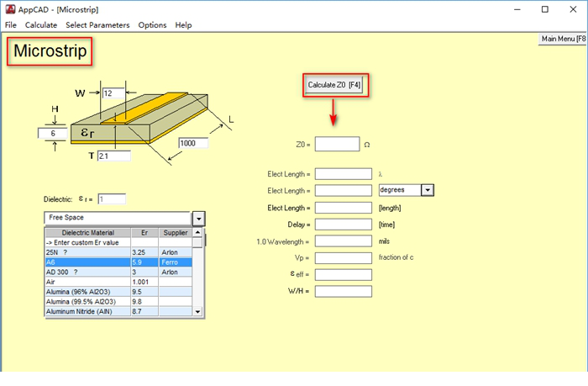The width and height of the screenshot is (588, 386).
Task: Click the Er column header
Action: coord(144,233)
